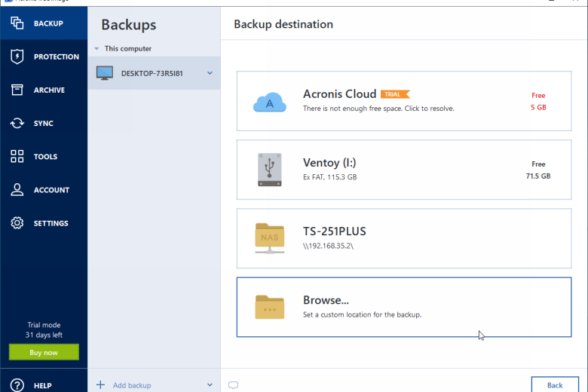Click Add backup

[x=132, y=385]
